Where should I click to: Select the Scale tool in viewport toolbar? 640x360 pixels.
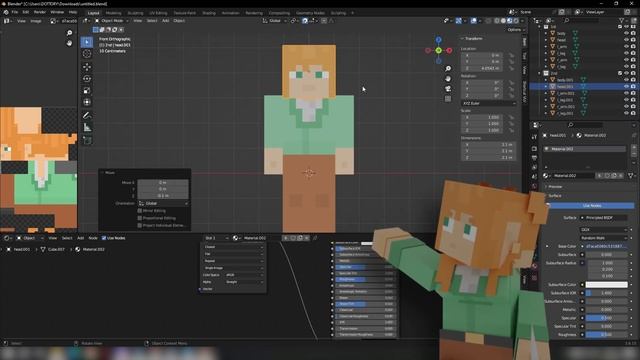(87, 90)
